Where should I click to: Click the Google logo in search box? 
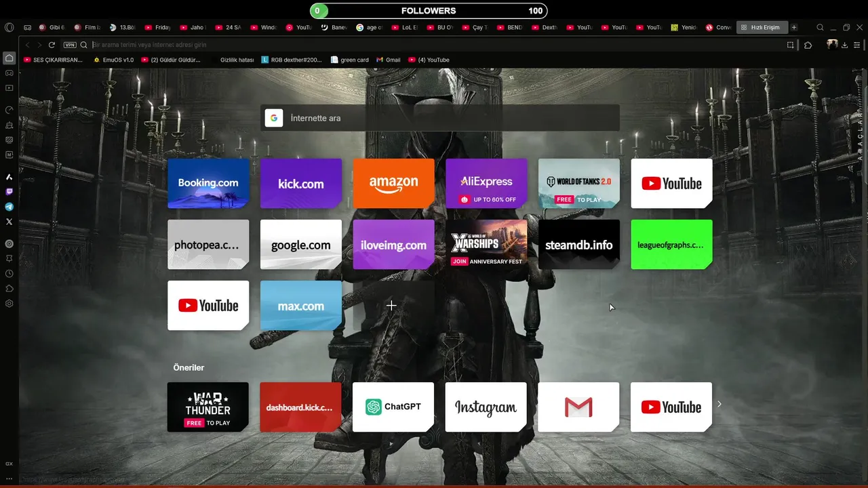click(x=274, y=118)
